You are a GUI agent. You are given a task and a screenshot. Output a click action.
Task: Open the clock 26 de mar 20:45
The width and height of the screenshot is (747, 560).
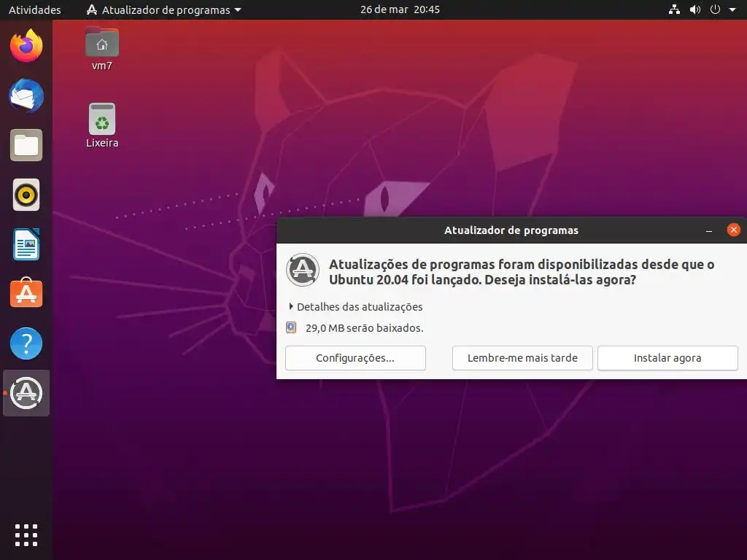point(400,9)
